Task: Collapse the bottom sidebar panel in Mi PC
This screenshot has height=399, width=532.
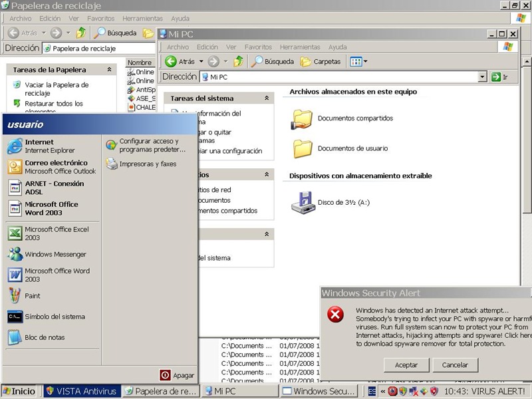Action: [x=267, y=234]
